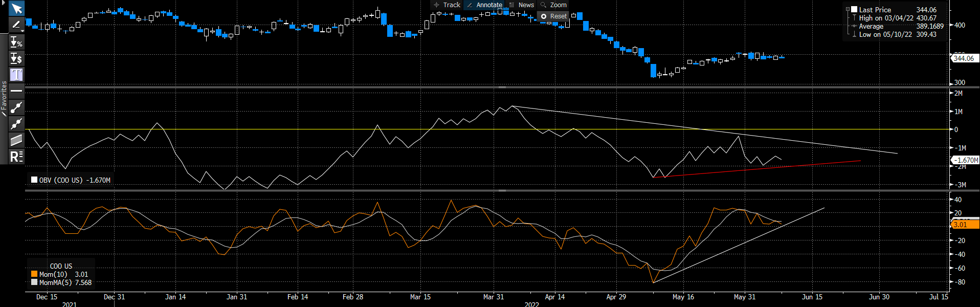Click the 'Feb 28' date axis label
The width and height of the screenshot is (980, 307).
pos(353,297)
